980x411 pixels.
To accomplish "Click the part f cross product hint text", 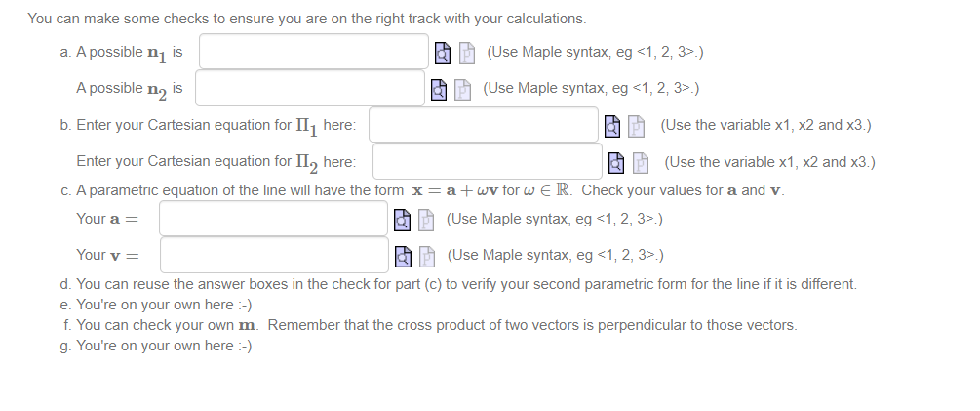I will click(430, 325).
